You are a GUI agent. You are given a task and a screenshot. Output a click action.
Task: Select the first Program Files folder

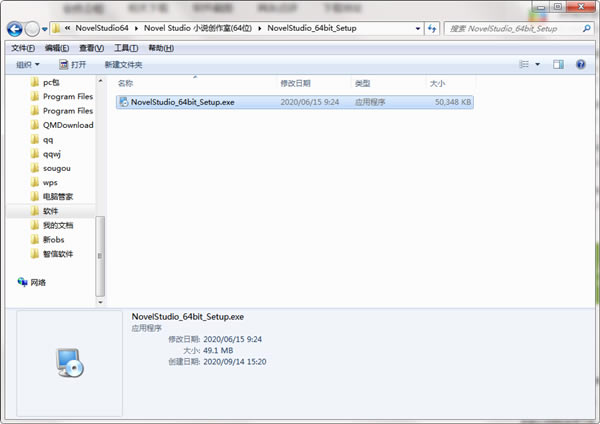tap(68, 96)
